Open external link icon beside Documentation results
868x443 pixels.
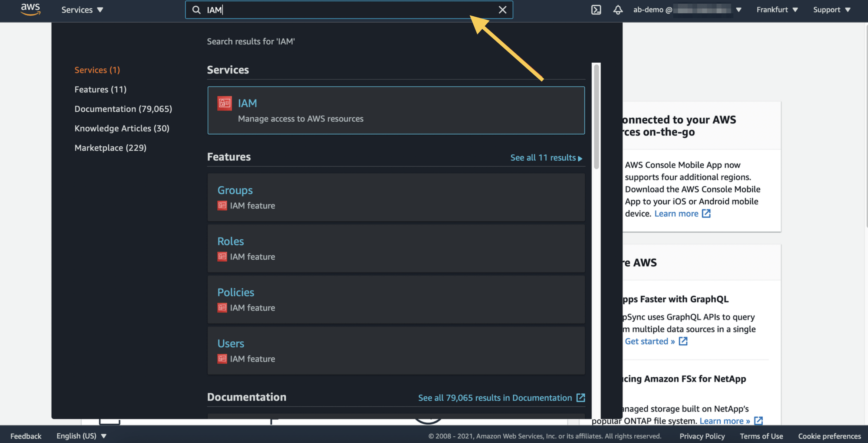(581, 398)
